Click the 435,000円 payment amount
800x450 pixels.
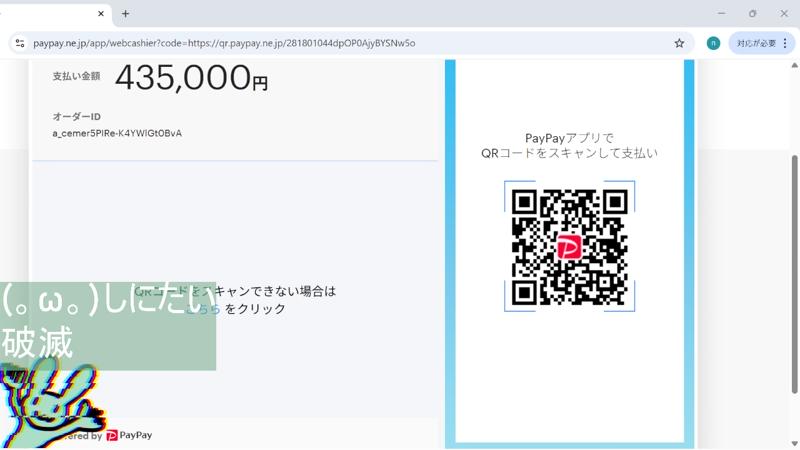coord(191,78)
